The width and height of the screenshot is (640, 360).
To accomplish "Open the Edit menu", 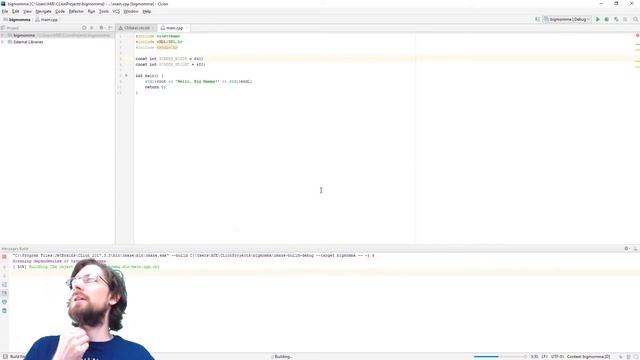I will 16,11.
